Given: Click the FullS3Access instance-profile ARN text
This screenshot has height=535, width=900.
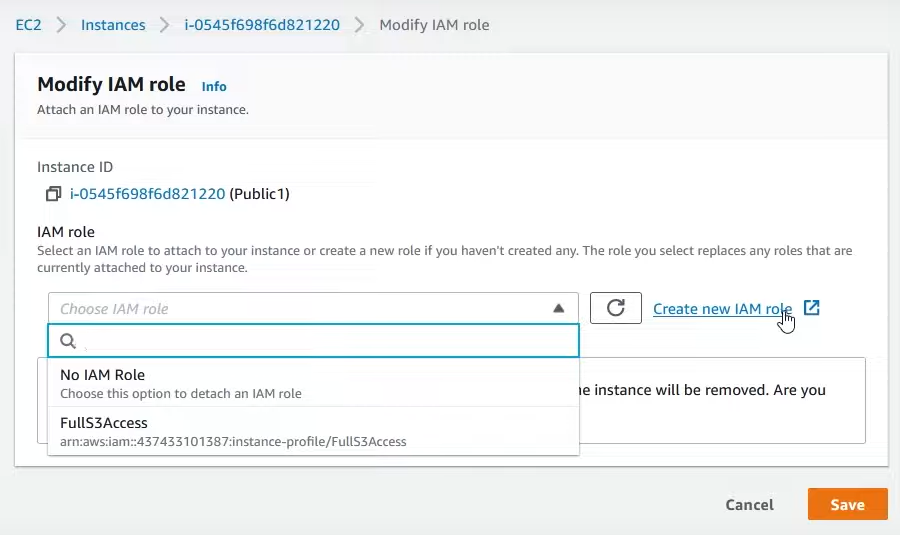Looking at the screenshot, I should tap(233, 441).
